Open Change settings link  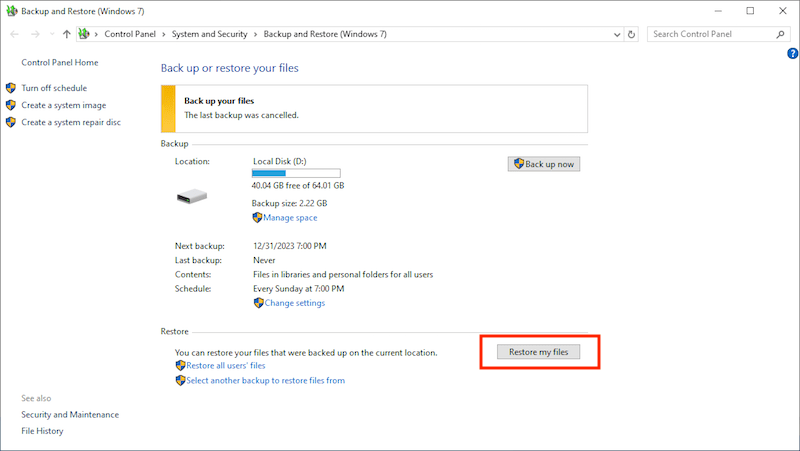pyautogui.click(x=294, y=303)
